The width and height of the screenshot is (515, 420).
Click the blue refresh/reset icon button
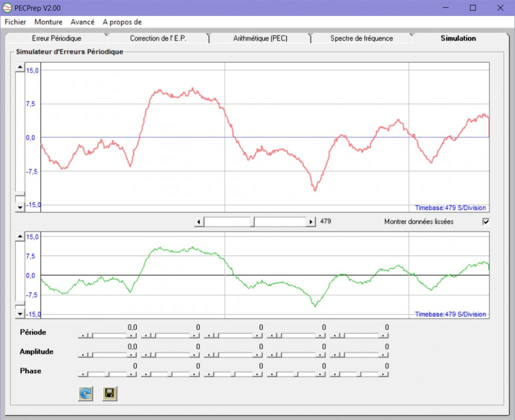pos(86,393)
